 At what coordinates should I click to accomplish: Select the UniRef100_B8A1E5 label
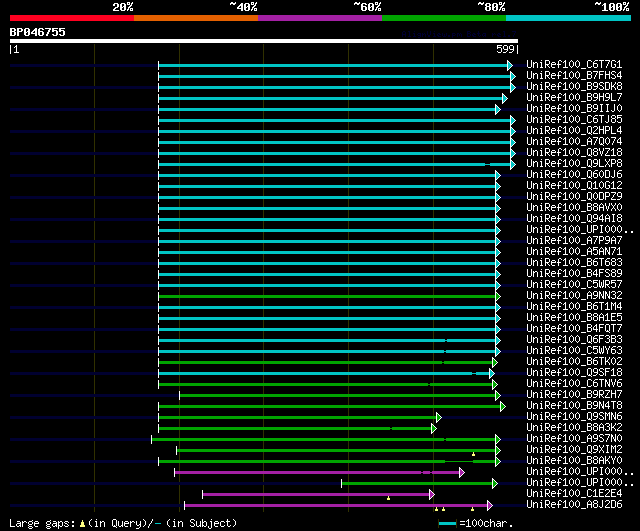[x=574, y=318]
